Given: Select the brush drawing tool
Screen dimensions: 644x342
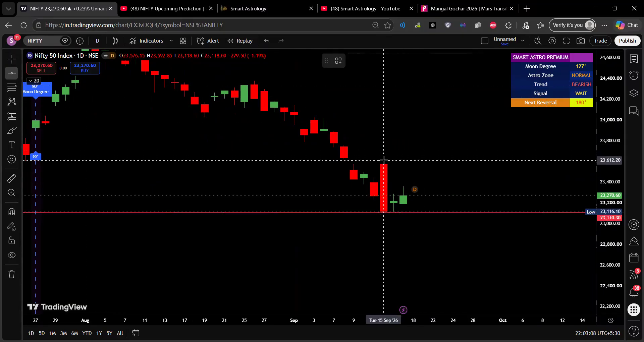Looking at the screenshot, I should (x=12, y=130).
